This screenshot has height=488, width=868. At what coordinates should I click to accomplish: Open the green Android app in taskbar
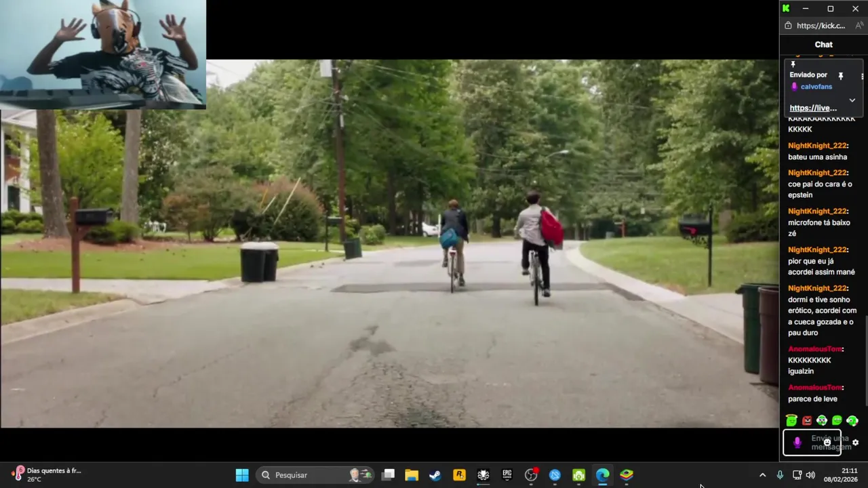click(x=578, y=475)
